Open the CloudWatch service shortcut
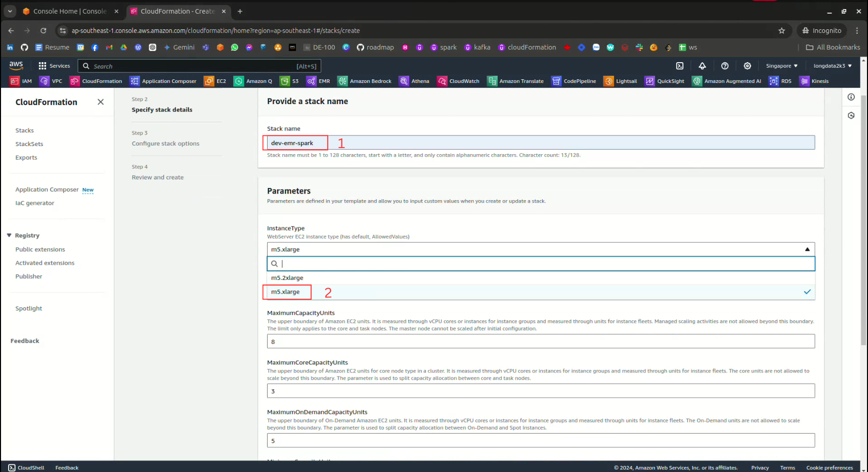This screenshot has width=868, height=472. click(458, 81)
